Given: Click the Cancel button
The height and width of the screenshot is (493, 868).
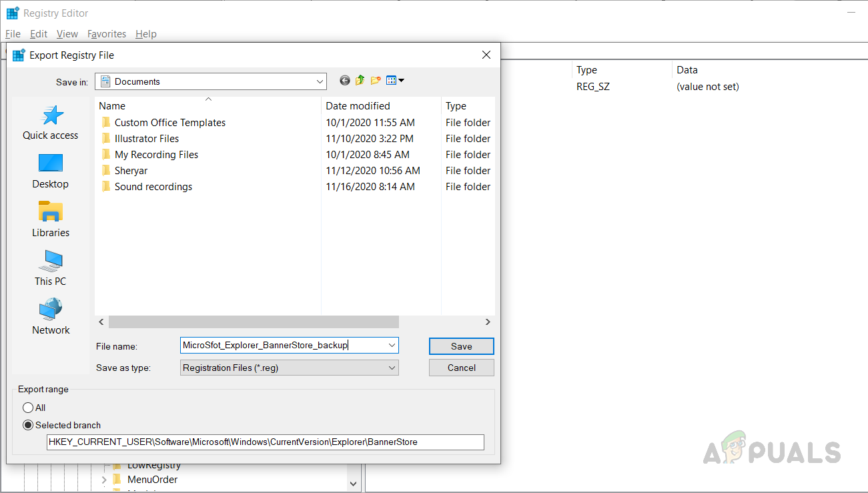Looking at the screenshot, I should click(x=462, y=368).
